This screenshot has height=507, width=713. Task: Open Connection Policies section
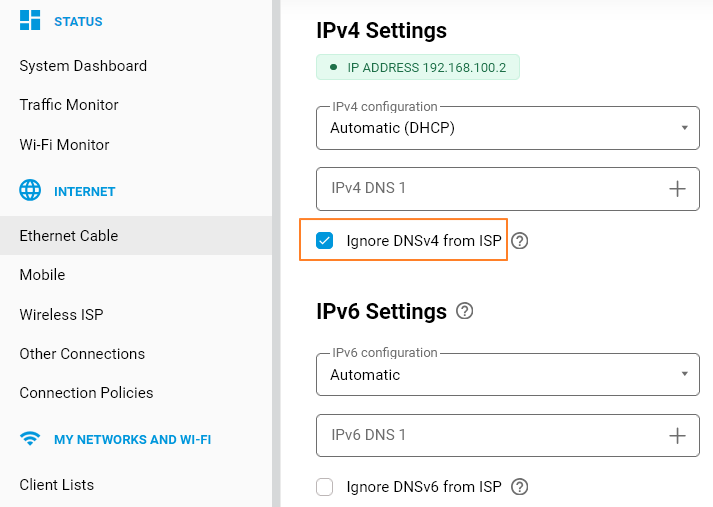tap(86, 393)
